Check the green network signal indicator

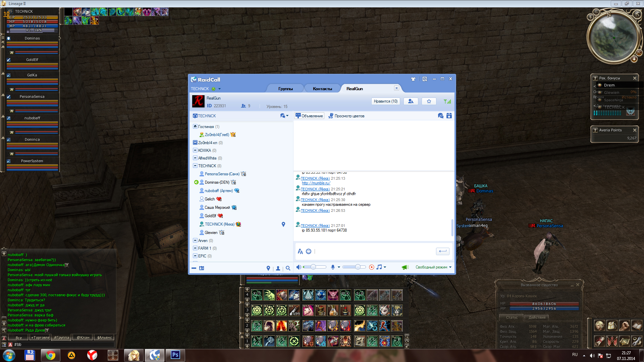click(x=447, y=101)
